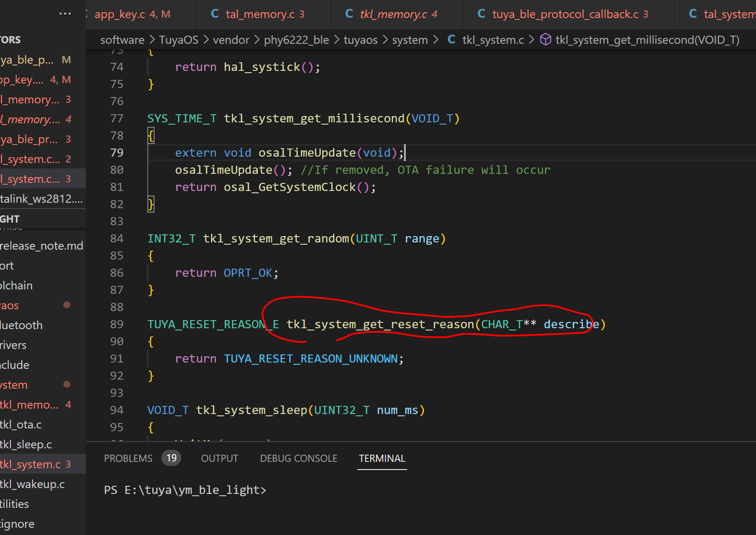
Task: Select 'vendor' breadcrumb segment
Action: pos(231,40)
